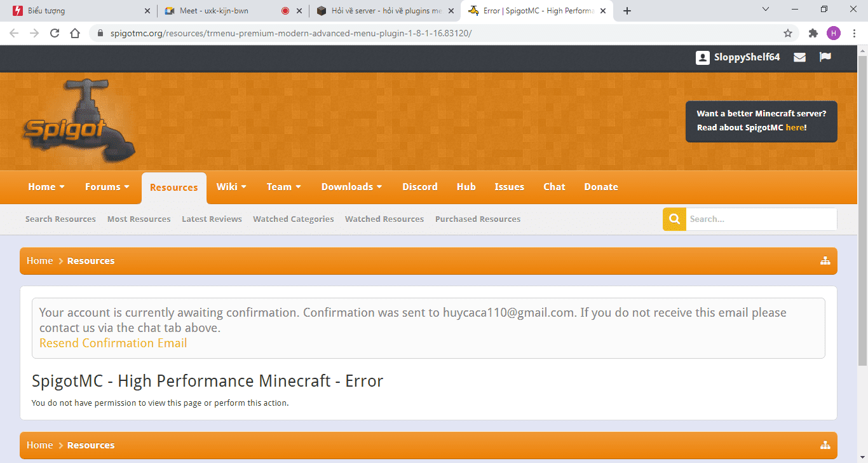Open the Donate navigation item
This screenshot has height=463, width=868.
coord(601,187)
